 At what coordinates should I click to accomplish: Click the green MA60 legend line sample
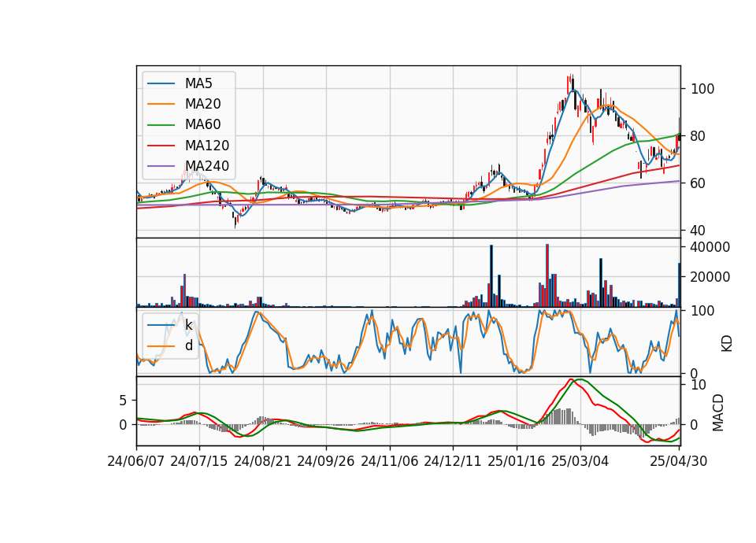161,125
